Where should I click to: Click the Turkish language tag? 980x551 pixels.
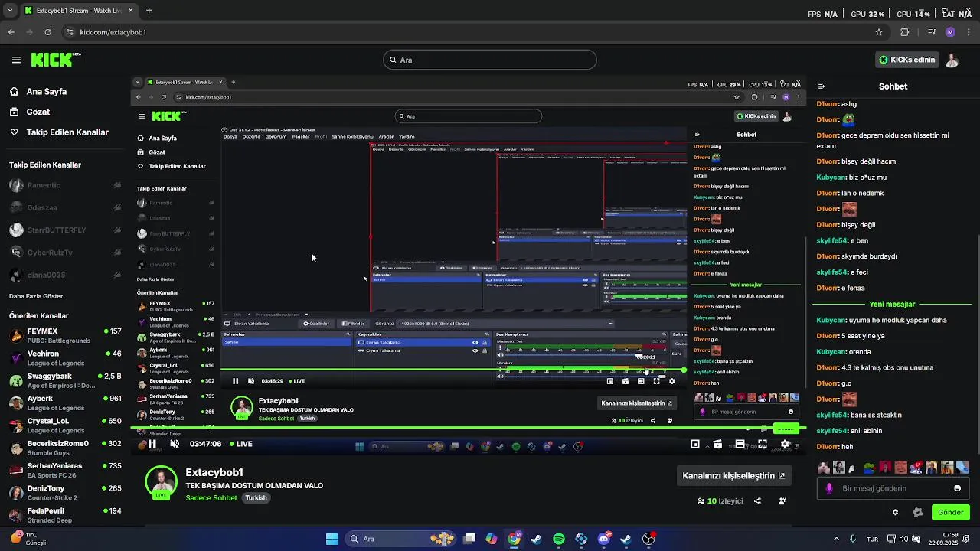point(256,498)
